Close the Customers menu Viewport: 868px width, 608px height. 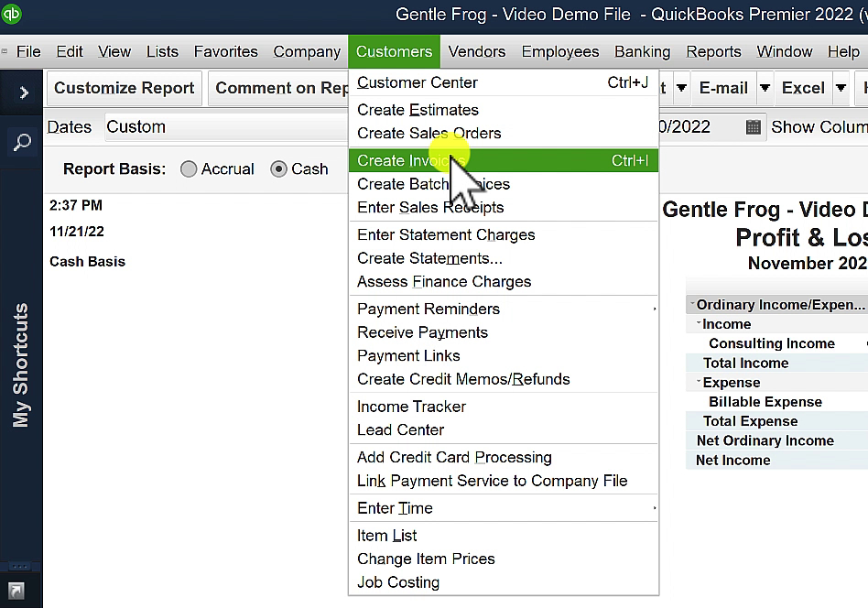pos(394,51)
